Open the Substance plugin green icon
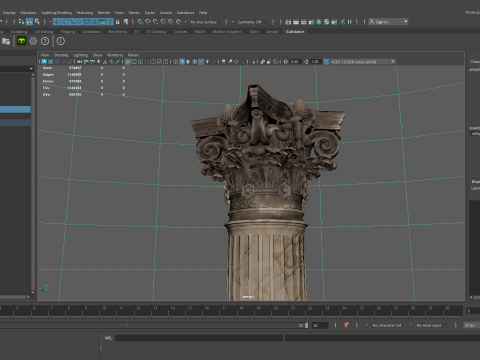This screenshot has width=480, height=360. (x=22, y=41)
